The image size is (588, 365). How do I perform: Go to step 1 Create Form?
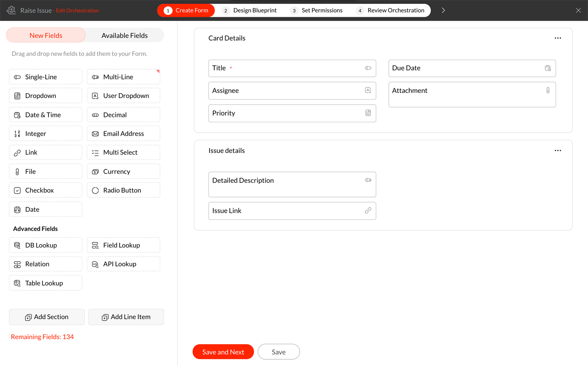186,10
